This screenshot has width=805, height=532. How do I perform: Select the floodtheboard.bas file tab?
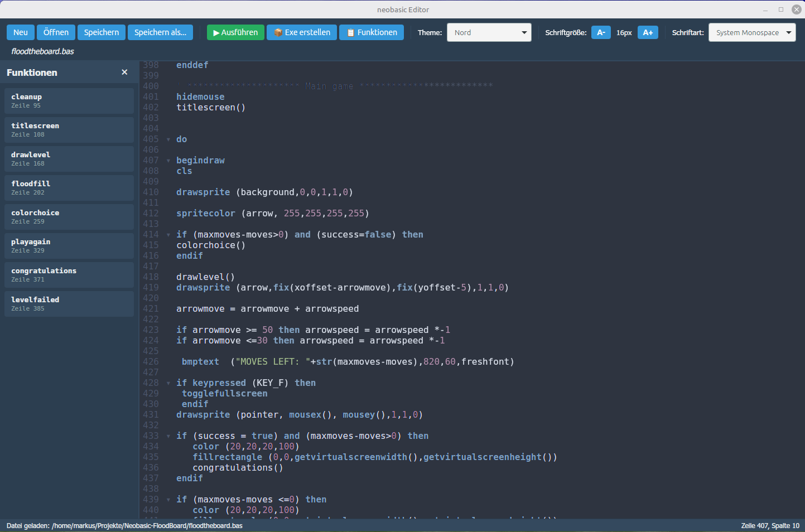pyautogui.click(x=42, y=51)
